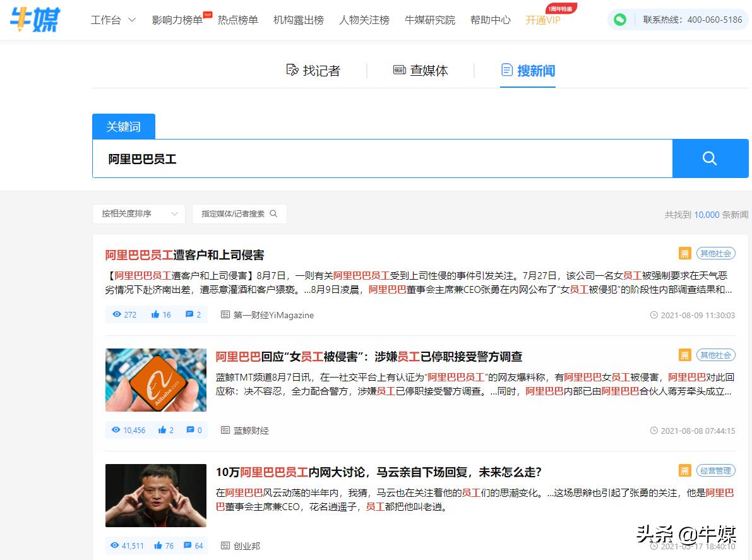752x560 pixels.
Task: Click timestamp 2021-08-08 07:44:15
Action: tap(698, 431)
